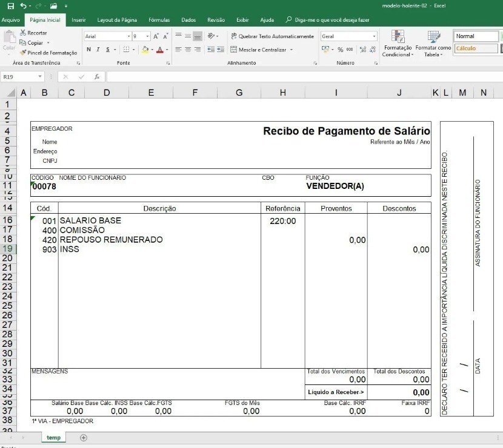Click the increase font size icon

click(x=156, y=36)
